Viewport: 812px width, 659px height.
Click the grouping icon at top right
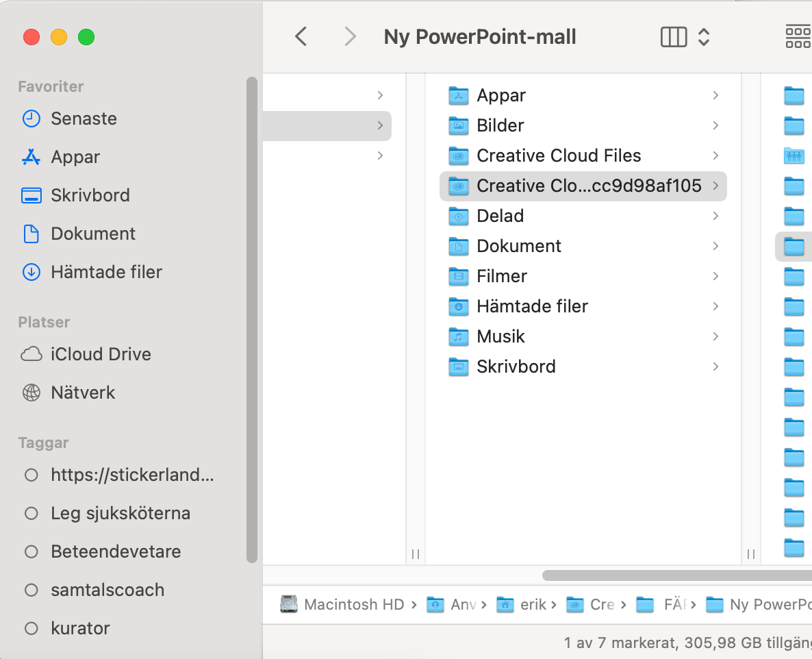point(797,36)
